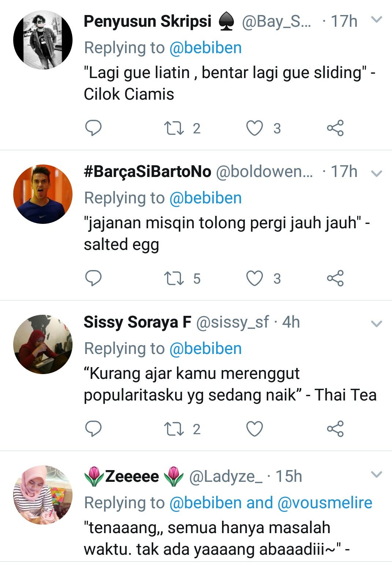Like Sissy Soraya's Thai Tea tweet
392x565 pixels.
pyautogui.click(x=254, y=429)
